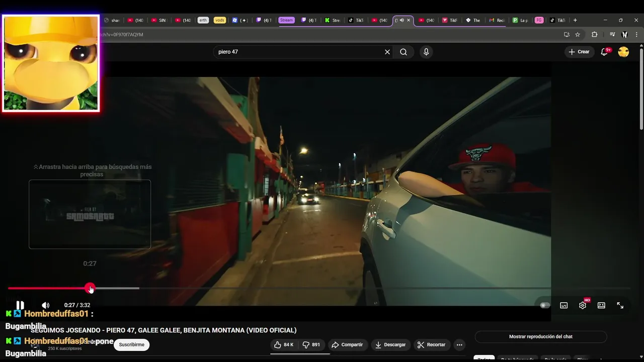This screenshot has height=362, width=644.
Task: Download the video with Descargar
Action: [390, 345]
